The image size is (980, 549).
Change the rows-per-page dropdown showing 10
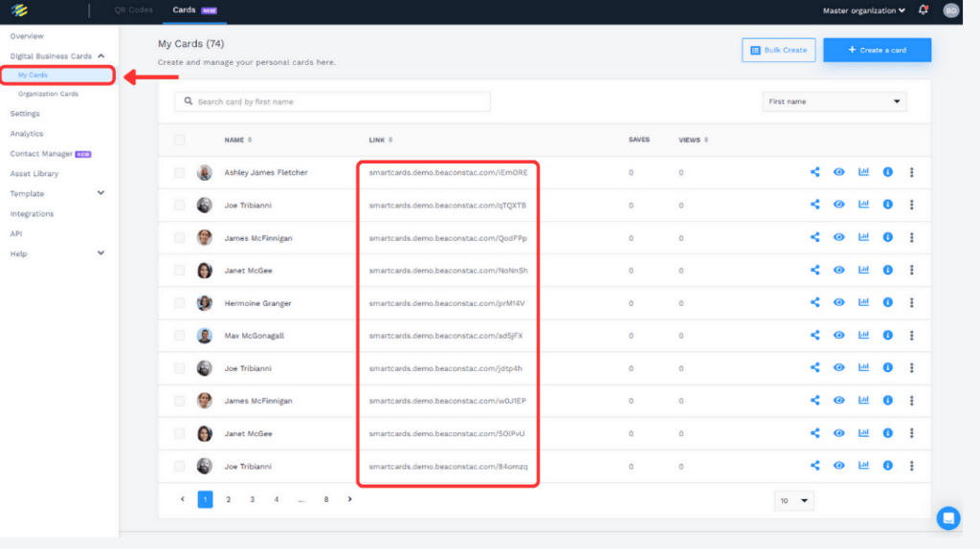click(793, 500)
